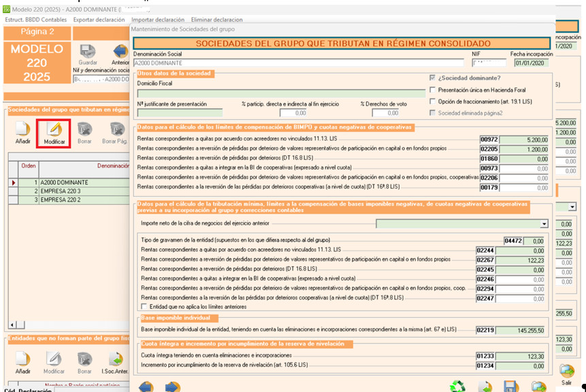Viewport: 586px width, 392px height.
Task: Click the Borrar Pág. trash icon
Action: click(117, 129)
